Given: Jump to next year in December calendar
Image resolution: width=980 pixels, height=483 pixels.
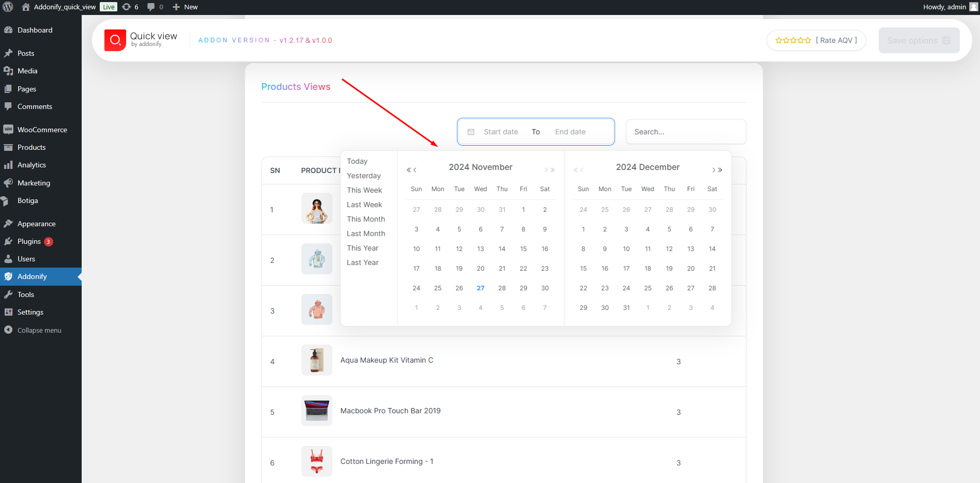Looking at the screenshot, I should coord(721,170).
